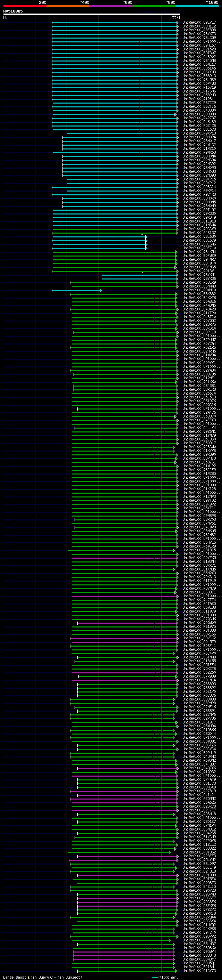Select the UniRef100_A4S137 hit label
The width and height of the screenshot is (222, 980).
(199, 233)
